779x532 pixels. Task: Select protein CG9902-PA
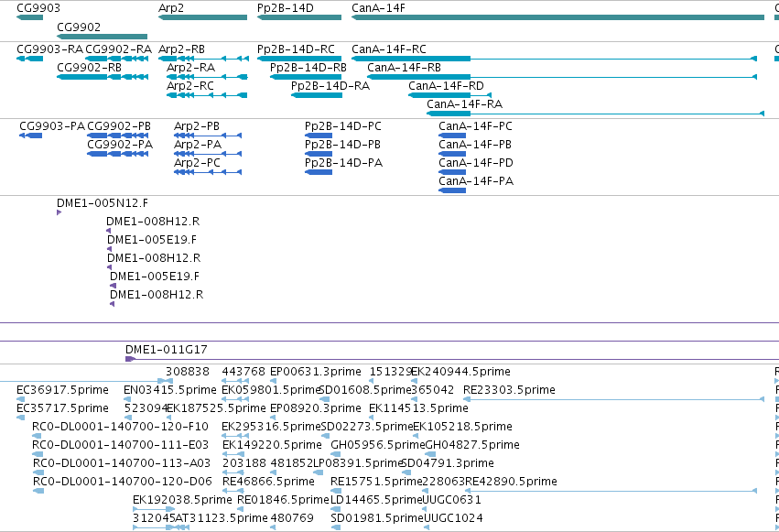[x=117, y=154]
